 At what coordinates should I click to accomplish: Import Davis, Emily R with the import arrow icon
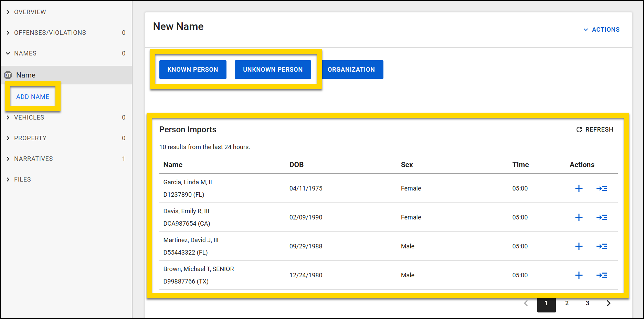(x=601, y=217)
